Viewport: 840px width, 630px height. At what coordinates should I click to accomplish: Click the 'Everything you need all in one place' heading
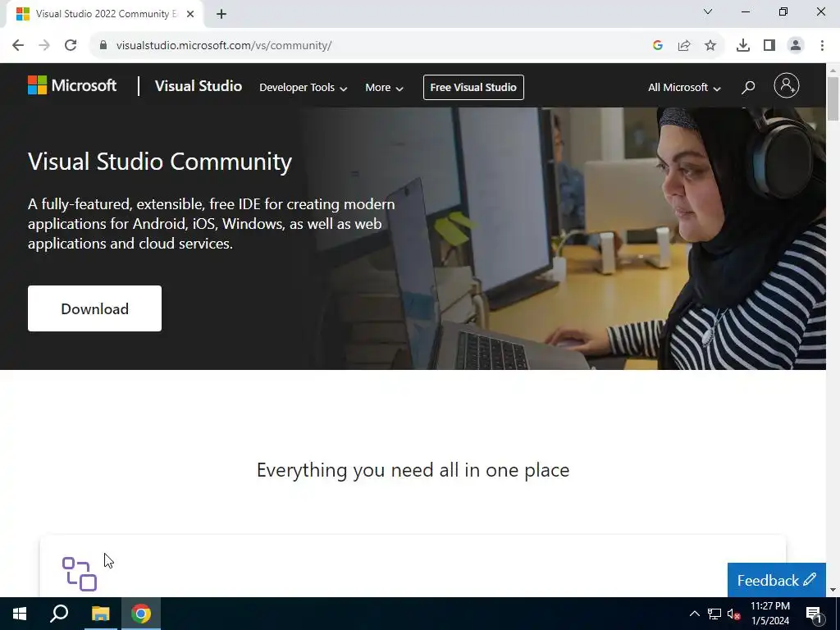(413, 470)
